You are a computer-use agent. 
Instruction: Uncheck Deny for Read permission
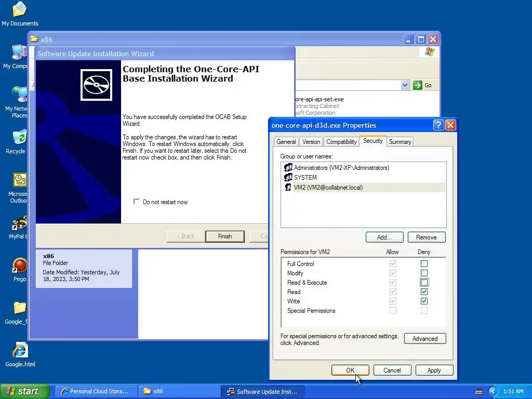424,292
